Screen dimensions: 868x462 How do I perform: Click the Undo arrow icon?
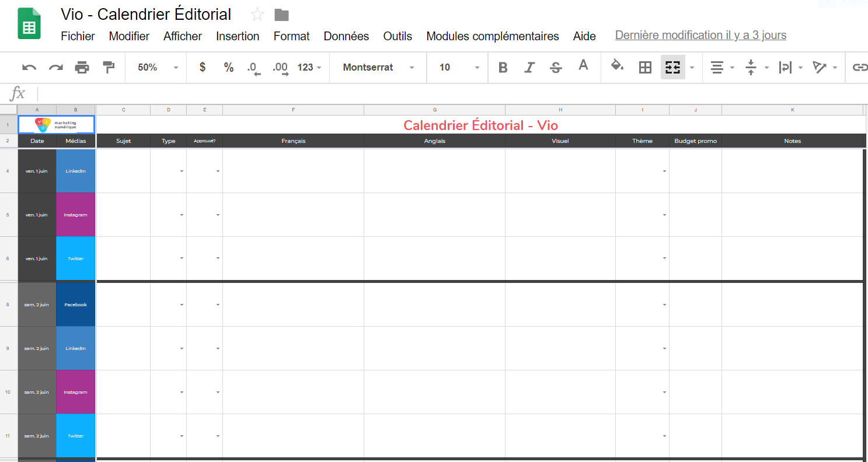pyautogui.click(x=29, y=68)
